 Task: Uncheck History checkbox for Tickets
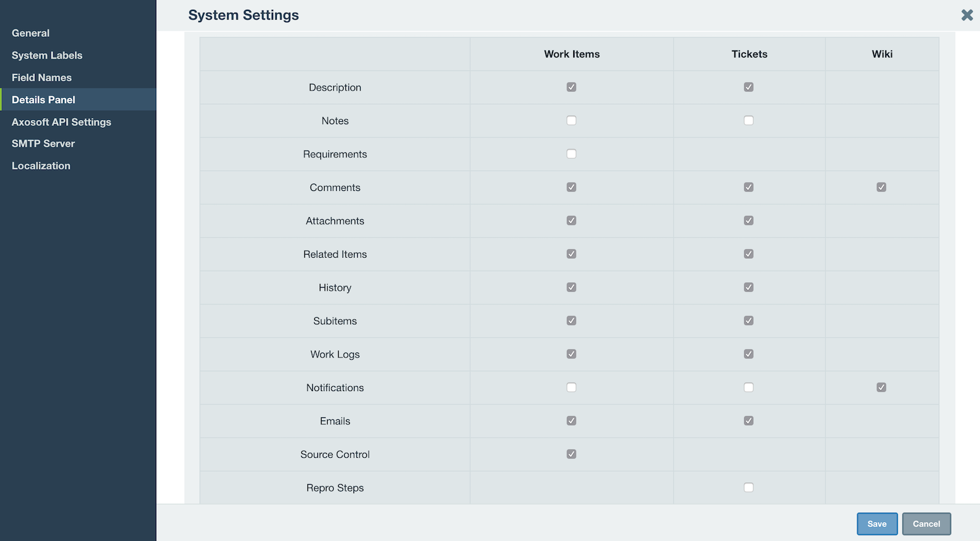point(748,287)
